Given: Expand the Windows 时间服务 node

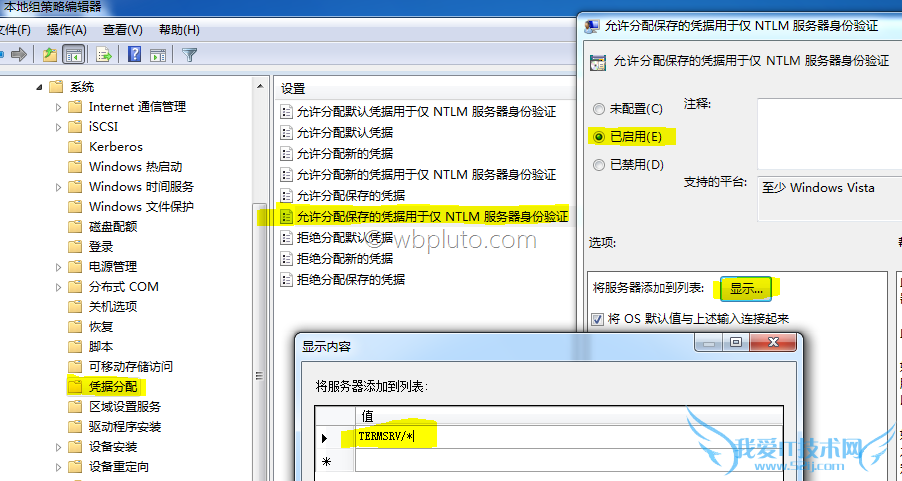Looking at the screenshot, I should [x=58, y=187].
